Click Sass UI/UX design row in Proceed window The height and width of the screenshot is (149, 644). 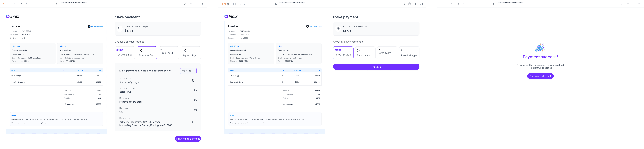pos(275,82)
